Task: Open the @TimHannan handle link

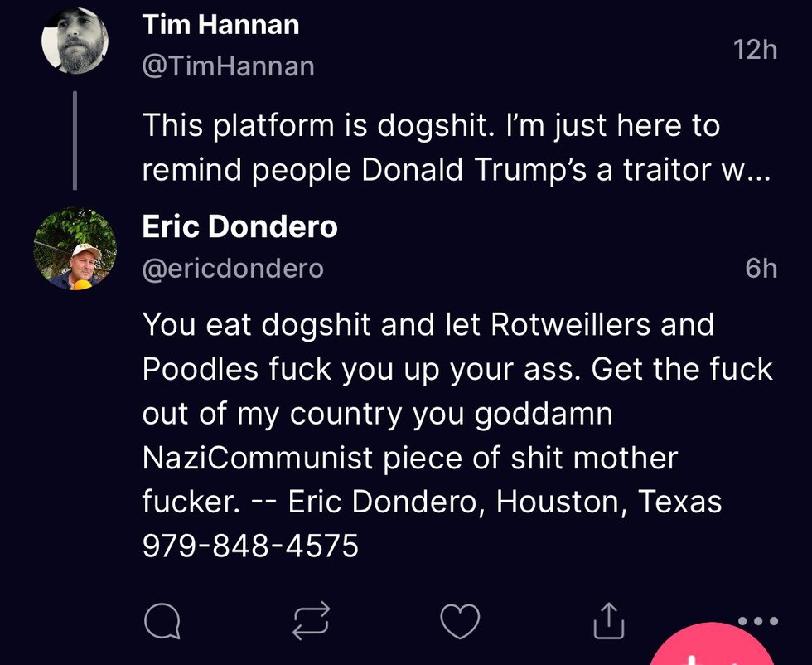Action: pyautogui.click(x=228, y=66)
